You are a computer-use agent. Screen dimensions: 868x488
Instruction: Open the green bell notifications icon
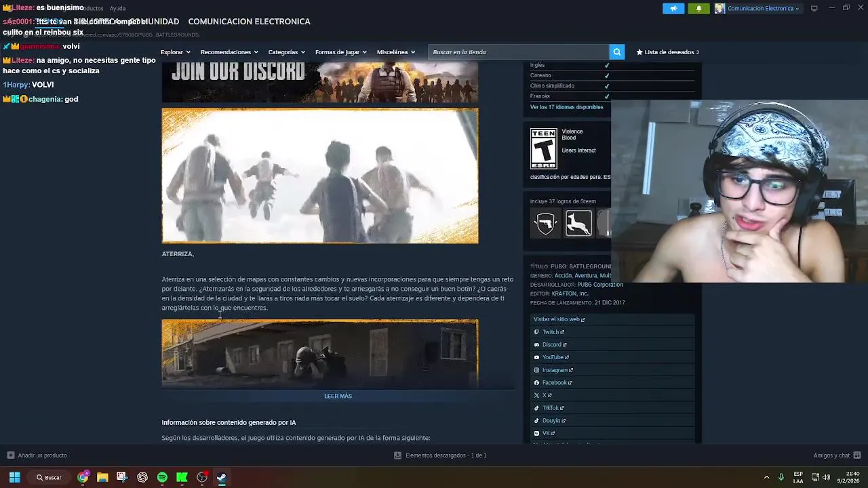pos(699,8)
